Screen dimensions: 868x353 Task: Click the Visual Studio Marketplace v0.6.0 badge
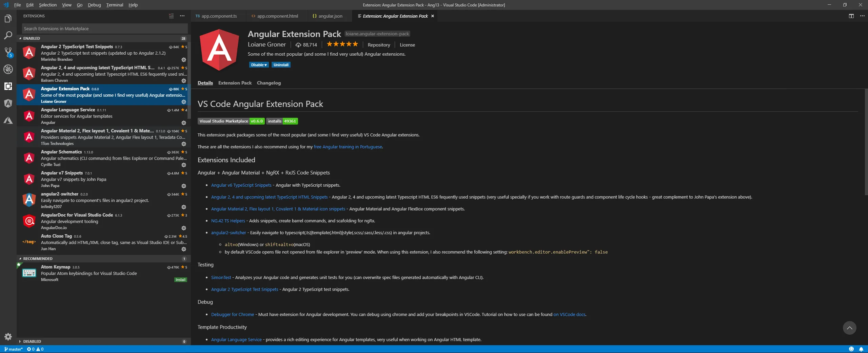231,121
